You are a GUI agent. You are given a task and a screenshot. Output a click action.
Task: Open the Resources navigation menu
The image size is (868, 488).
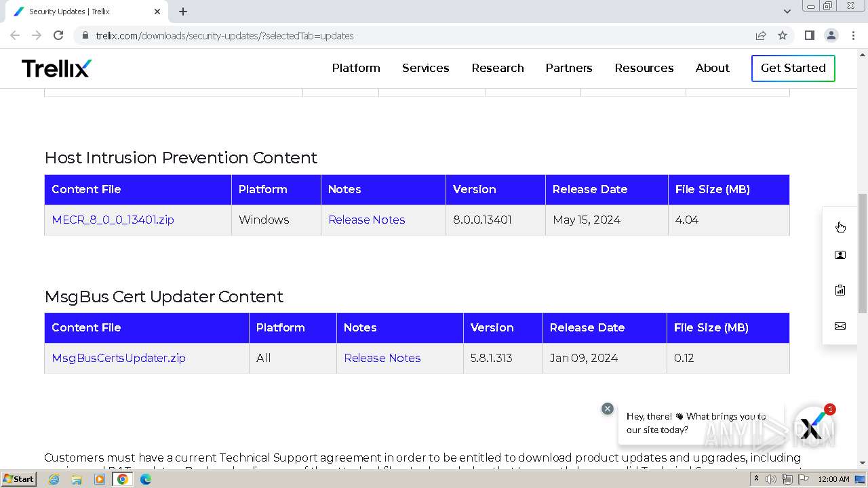pos(644,68)
